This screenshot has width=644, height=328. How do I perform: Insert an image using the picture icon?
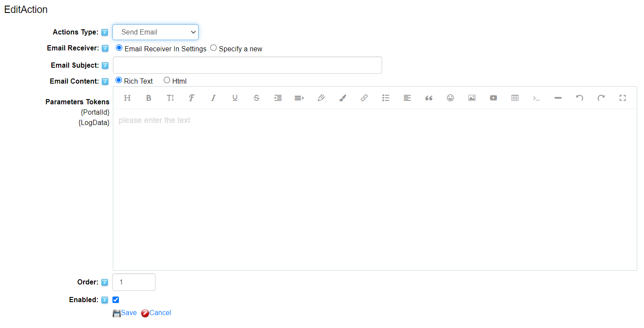(472, 98)
